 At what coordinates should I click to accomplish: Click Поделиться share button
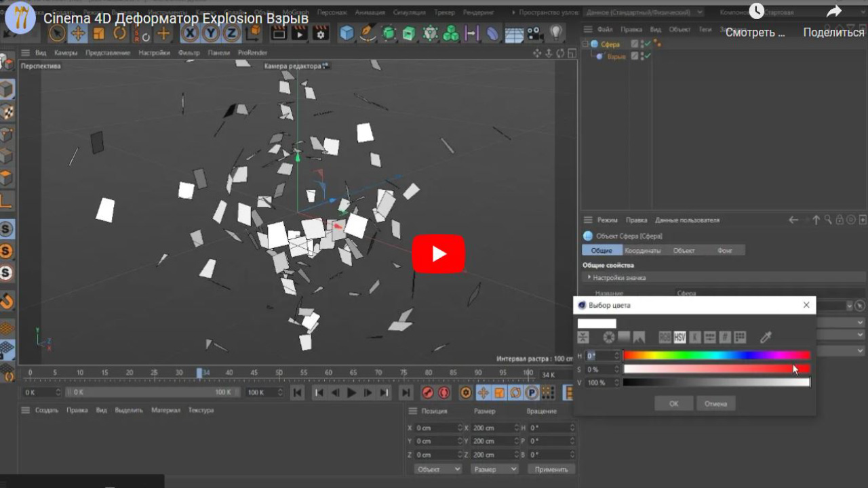coord(834,22)
